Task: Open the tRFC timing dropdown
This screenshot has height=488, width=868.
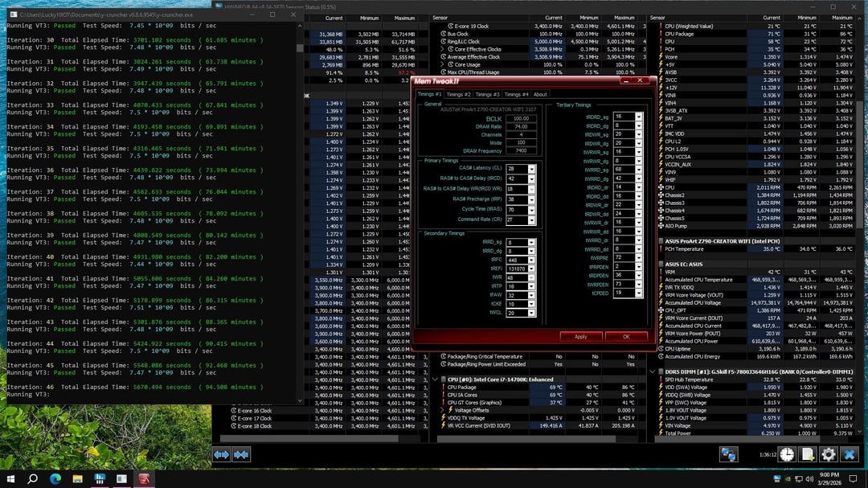Action: 532,260
